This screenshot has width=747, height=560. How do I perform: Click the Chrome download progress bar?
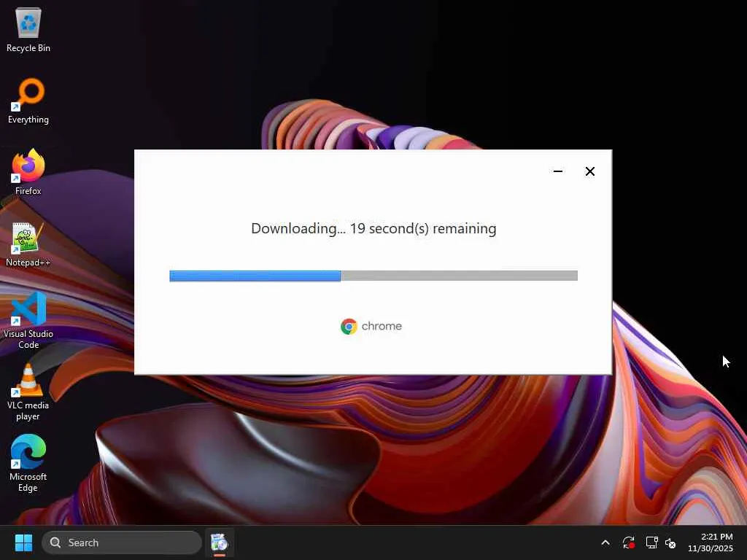pyautogui.click(x=373, y=276)
